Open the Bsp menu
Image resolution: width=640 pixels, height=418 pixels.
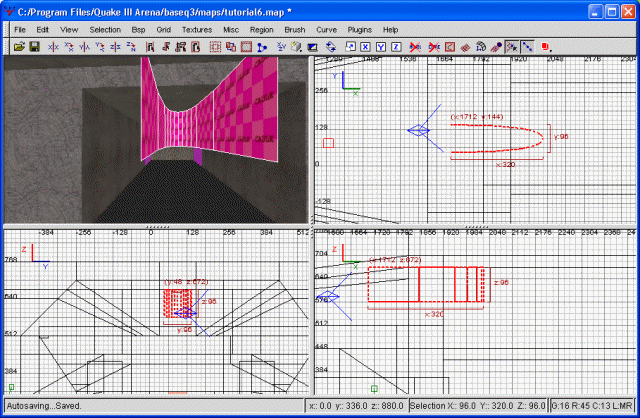138,30
